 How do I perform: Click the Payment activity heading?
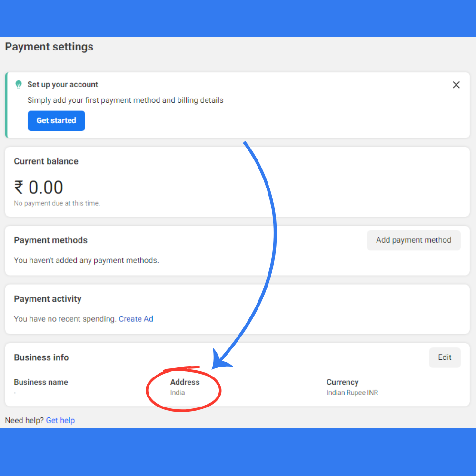click(x=48, y=299)
